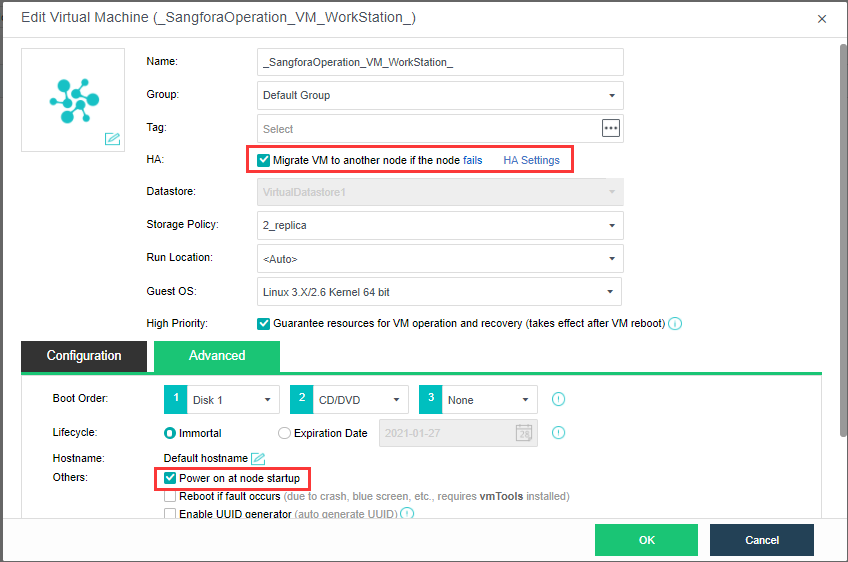Edit the default hostname pencil icon

click(258, 459)
